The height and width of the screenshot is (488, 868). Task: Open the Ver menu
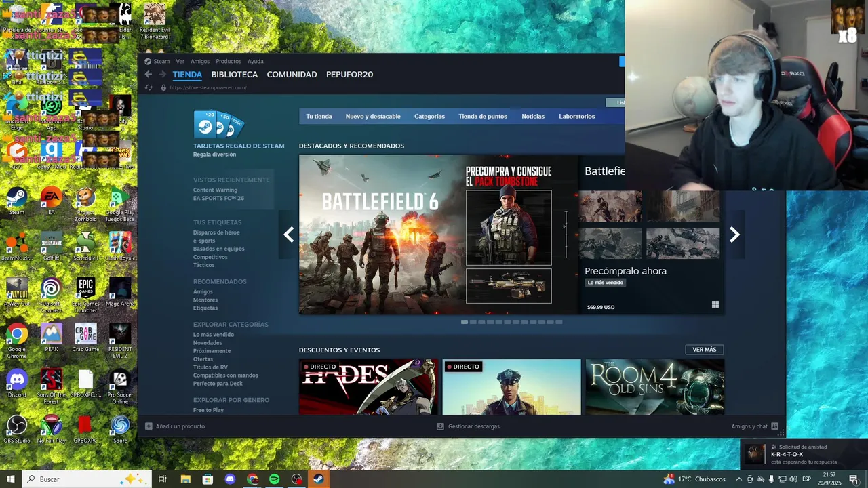coord(180,61)
